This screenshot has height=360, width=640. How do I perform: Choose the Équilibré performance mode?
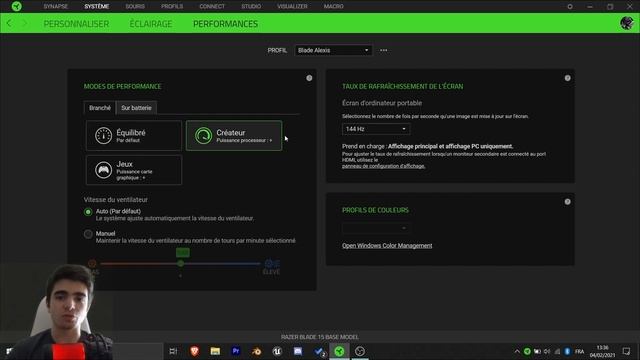click(x=134, y=136)
